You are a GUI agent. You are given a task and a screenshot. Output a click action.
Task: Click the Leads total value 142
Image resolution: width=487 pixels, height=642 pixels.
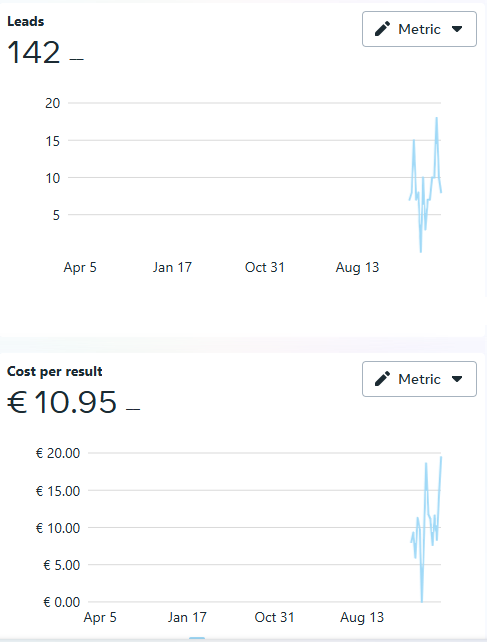pyautogui.click(x=34, y=52)
